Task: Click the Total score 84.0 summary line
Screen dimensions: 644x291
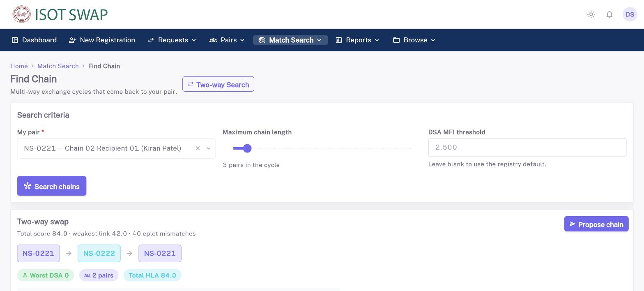Action: 106,233
